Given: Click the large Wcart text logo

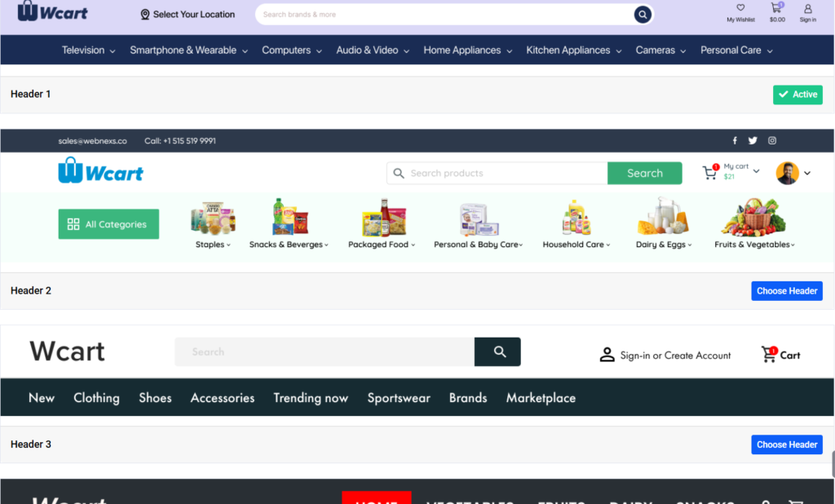Looking at the screenshot, I should (67, 351).
